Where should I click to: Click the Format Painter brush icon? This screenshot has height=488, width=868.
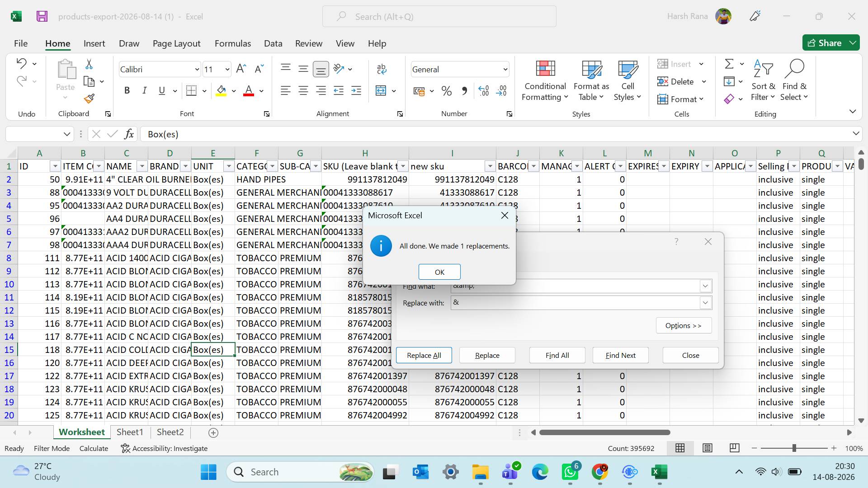pos(89,99)
